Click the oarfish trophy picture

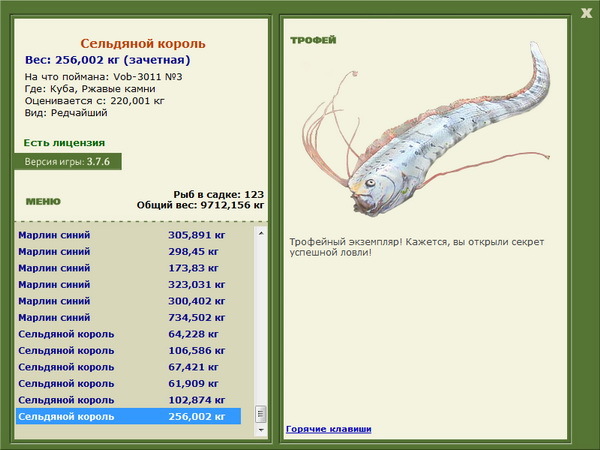tap(426, 130)
